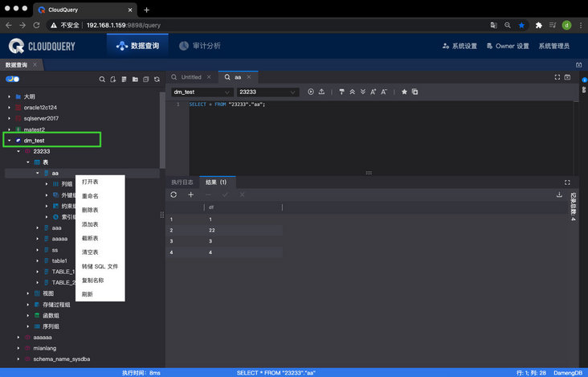Click the download results icon
The image size is (588, 377).
click(559, 195)
